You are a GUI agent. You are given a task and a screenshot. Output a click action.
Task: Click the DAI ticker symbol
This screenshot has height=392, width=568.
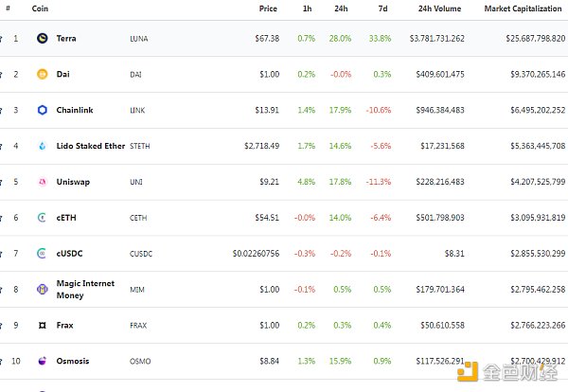[135, 74]
